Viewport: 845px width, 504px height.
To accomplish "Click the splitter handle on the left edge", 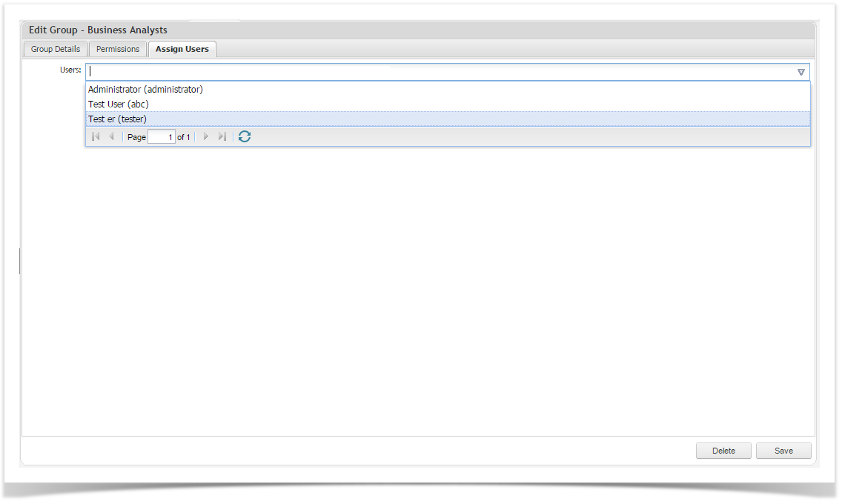I will [20, 262].
